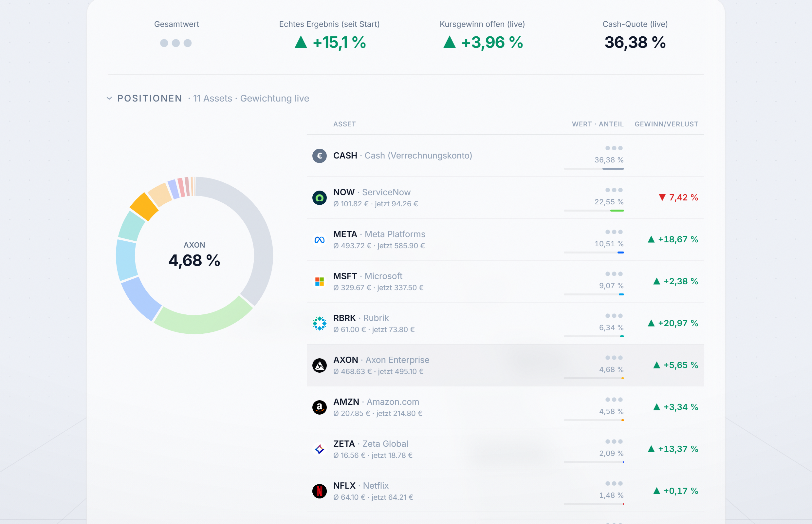Open the ZETA · Zeta Global position
Image resolution: width=812 pixels, height=524 pixels.
(505, 449)
